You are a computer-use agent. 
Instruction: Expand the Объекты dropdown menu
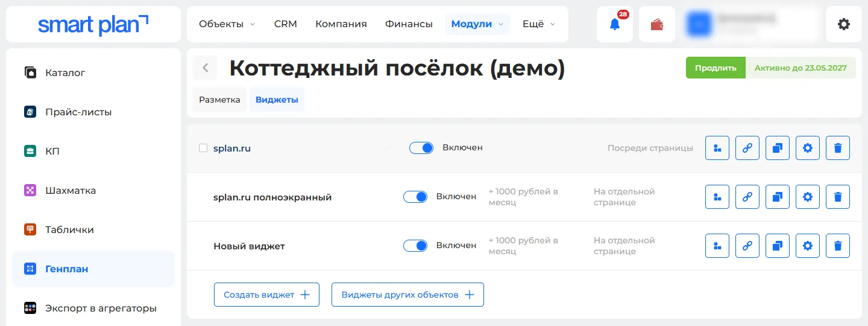227,24
